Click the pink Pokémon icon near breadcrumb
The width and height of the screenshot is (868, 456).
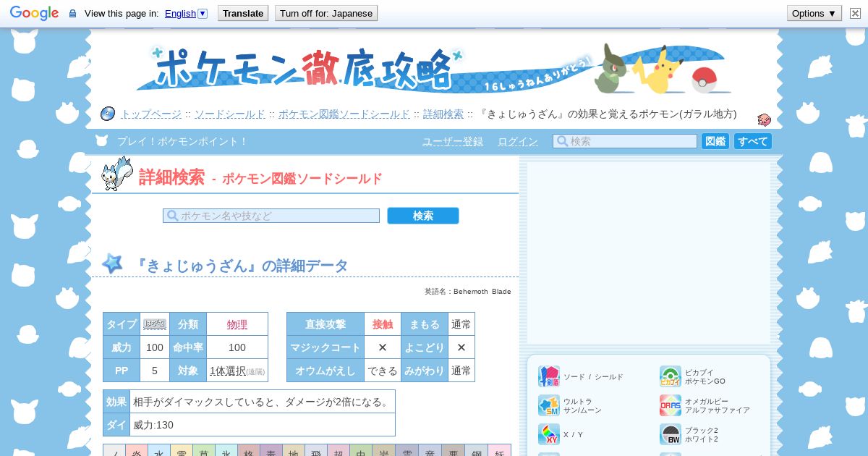coord(764,119)
